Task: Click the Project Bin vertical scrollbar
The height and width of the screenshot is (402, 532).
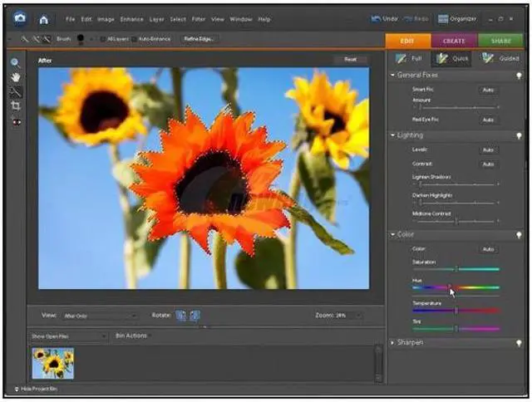Action: tap(378, 364)
